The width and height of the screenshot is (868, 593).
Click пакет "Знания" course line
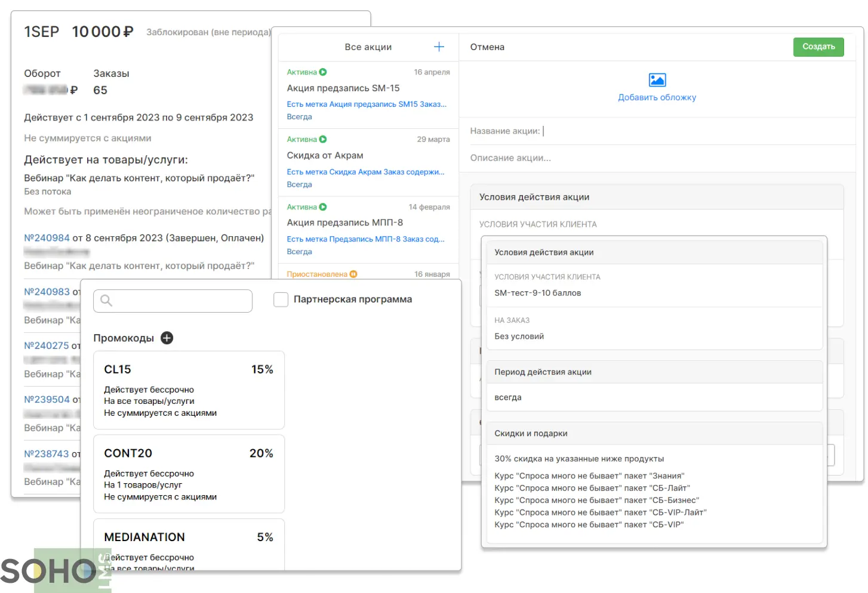coord(589,476)
